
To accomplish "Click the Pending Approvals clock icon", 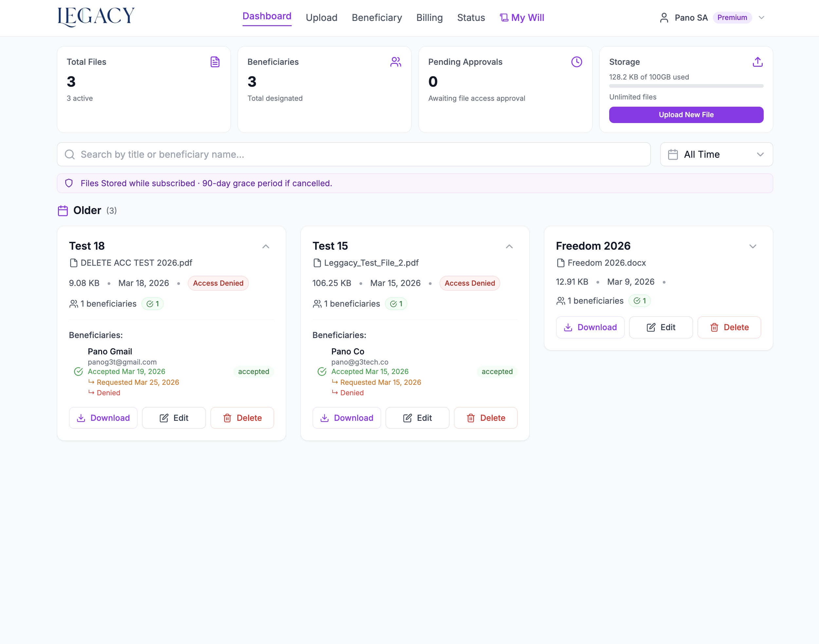I will click(576, 62).
